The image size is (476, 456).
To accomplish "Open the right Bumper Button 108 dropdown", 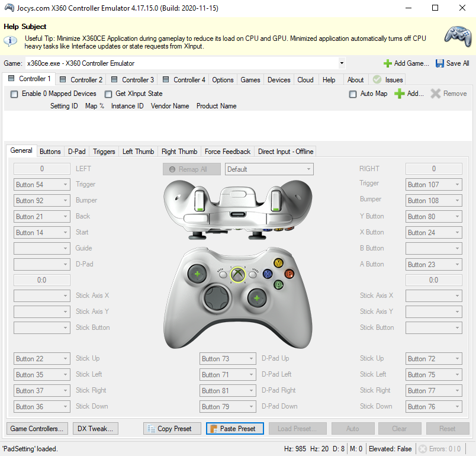I will coord(456,201).
